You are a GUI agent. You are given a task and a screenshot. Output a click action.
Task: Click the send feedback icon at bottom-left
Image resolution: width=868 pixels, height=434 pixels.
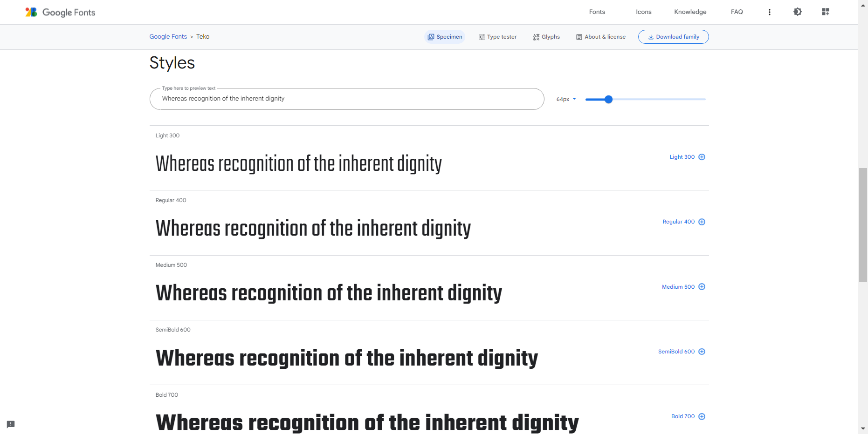point(11,424)
